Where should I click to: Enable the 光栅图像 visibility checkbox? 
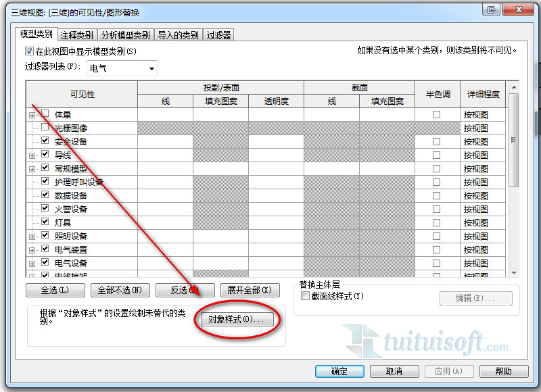pos(45,128)
